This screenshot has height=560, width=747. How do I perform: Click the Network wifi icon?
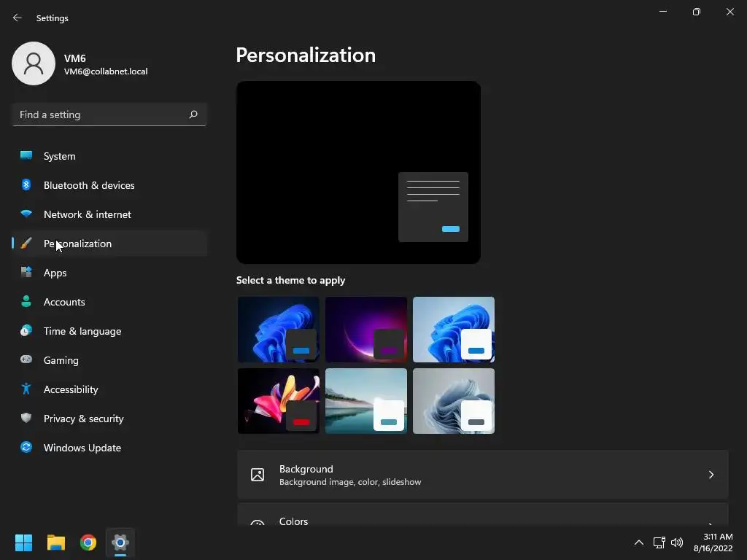[26, 214]
